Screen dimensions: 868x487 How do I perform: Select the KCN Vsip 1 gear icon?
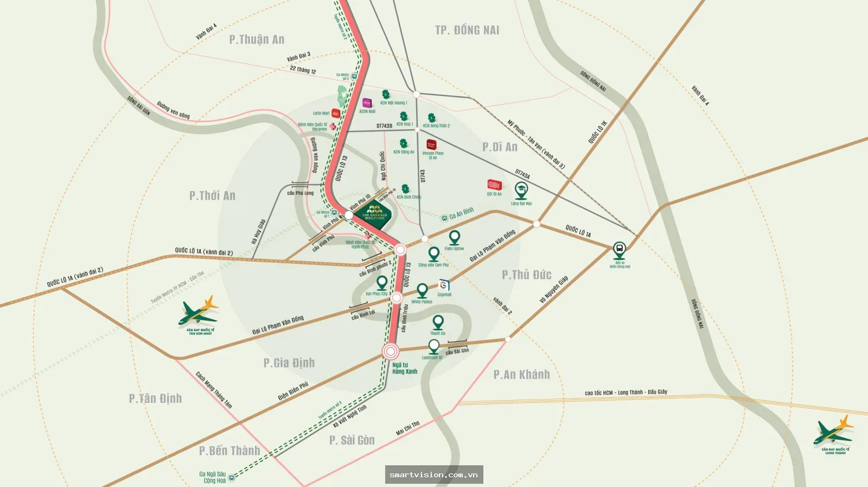point(404,116)
